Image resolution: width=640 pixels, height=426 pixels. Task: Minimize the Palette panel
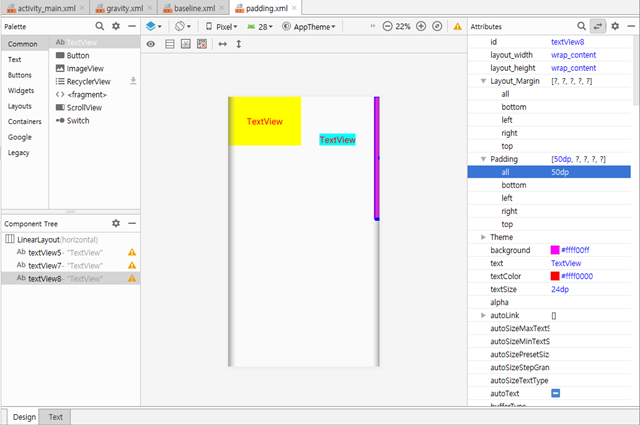(132, 26)
